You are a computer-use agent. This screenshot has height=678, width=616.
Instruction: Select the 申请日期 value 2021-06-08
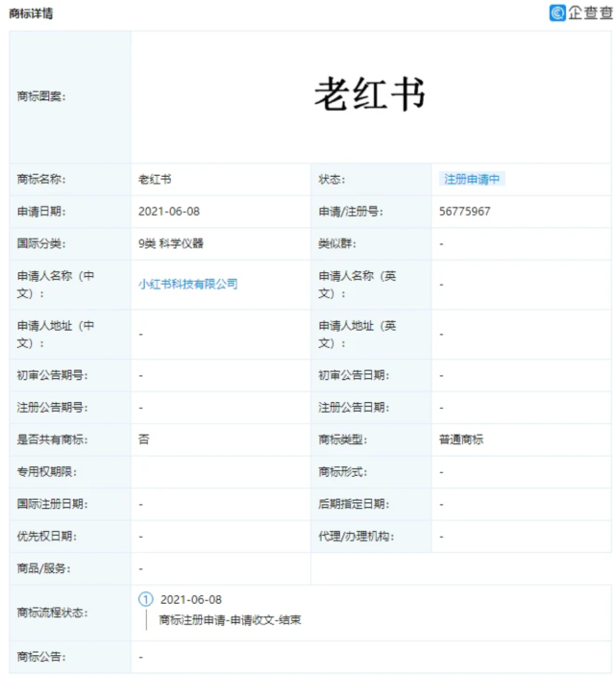point(169,212)
